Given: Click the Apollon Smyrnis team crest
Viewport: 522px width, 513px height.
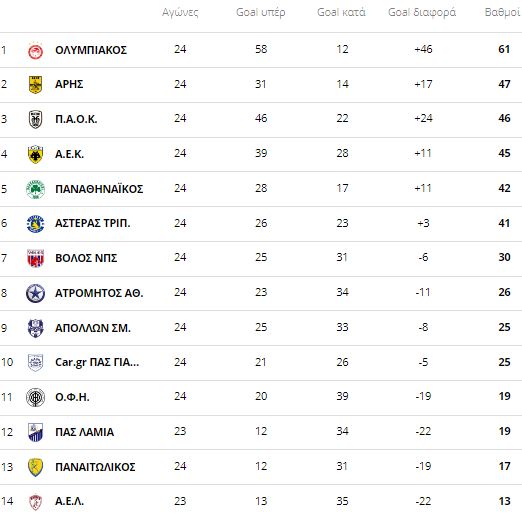Looking at the screenshot, I should pos(35,328).
